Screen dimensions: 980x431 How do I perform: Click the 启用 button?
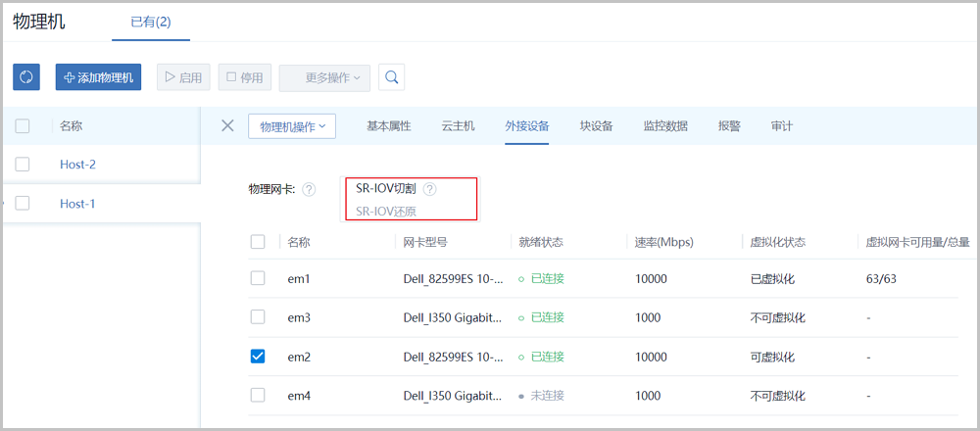click(183, 76)
